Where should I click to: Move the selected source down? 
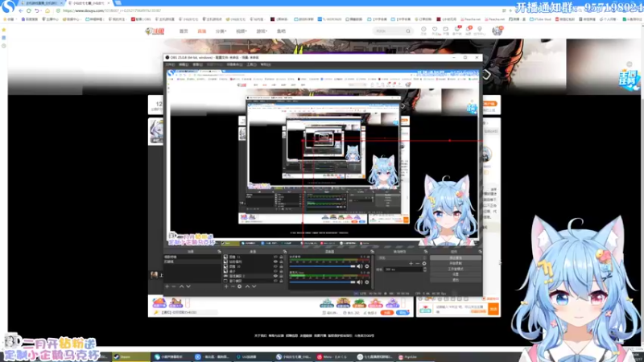coord(254,286)
